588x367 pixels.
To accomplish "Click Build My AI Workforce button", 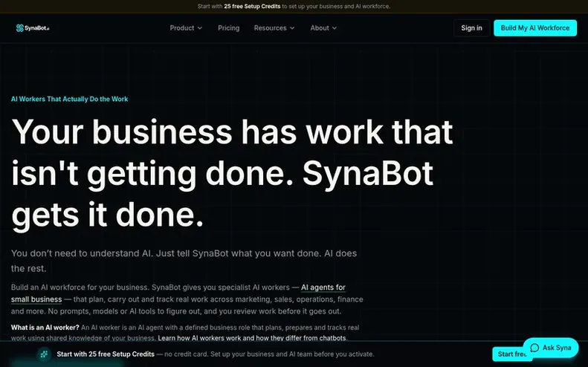I will point(535,28).
